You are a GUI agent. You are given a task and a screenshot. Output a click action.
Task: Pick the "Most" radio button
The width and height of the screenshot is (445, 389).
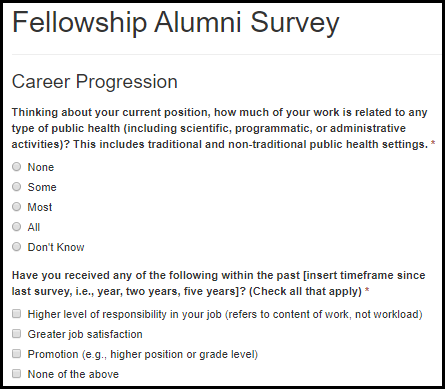pyautogui.click(x=16, y=207)
